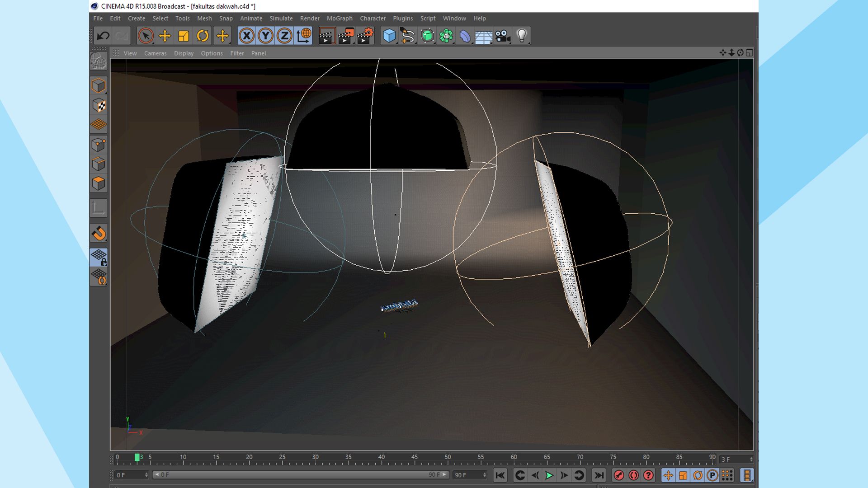
Task: Open the viewport Display menu
Action: tap(184, 53)
